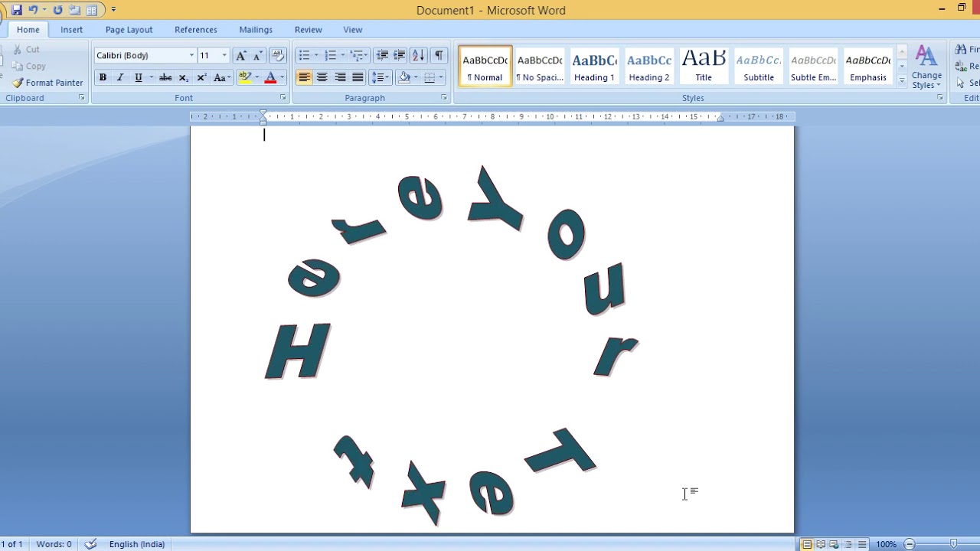Click the Sort icon

(418, 55)
